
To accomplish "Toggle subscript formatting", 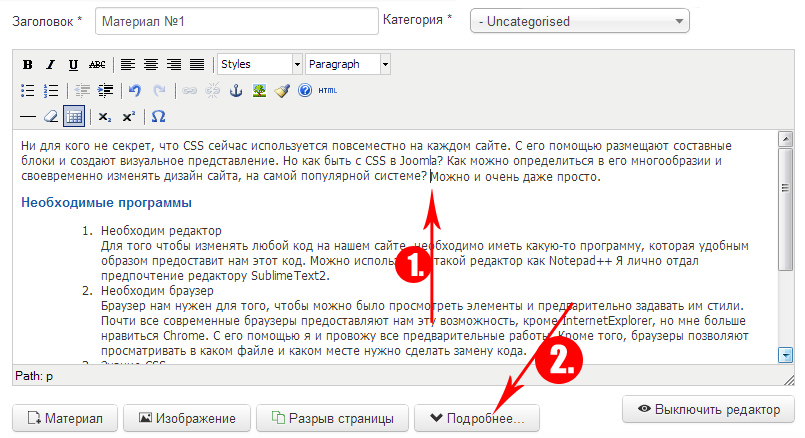I will [105, 117].
